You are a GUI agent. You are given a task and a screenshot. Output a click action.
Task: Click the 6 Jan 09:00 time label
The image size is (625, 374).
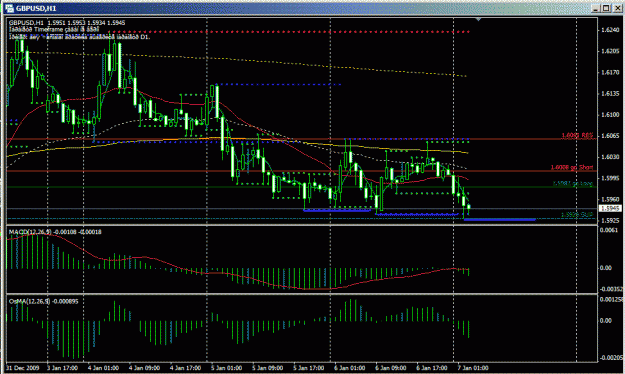[391, 368]
